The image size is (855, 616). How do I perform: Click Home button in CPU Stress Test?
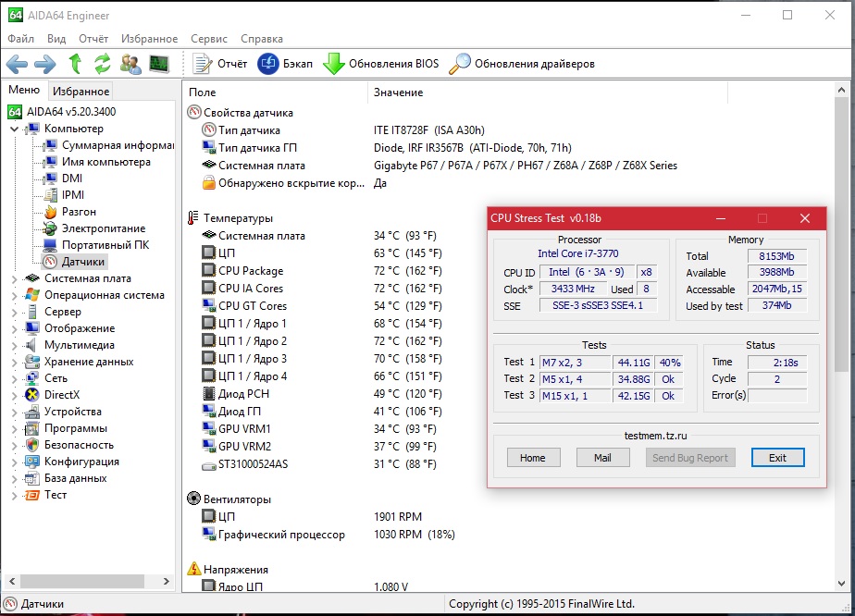pyautogui.click(x=533, y=458)
